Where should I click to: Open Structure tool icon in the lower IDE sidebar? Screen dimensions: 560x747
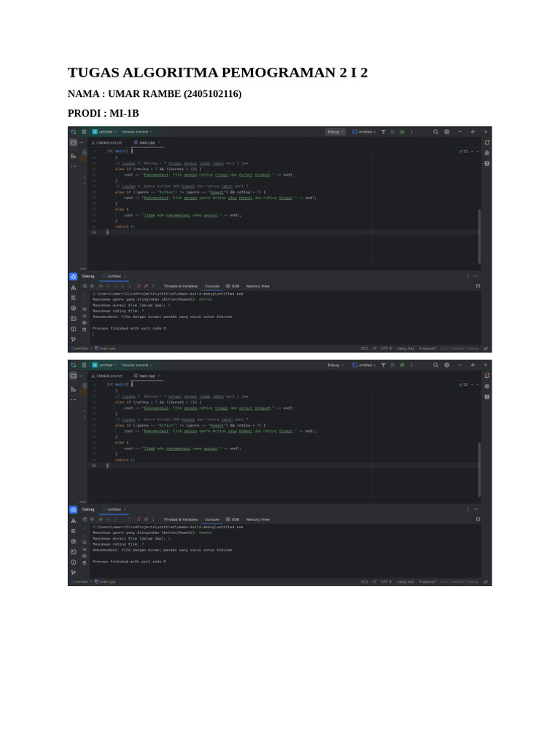(73, 389)
